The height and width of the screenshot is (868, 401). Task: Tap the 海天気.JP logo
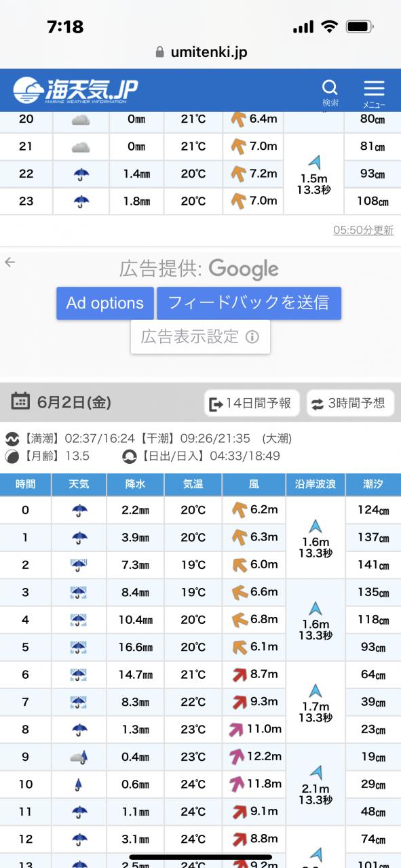(x=75, y=90)
